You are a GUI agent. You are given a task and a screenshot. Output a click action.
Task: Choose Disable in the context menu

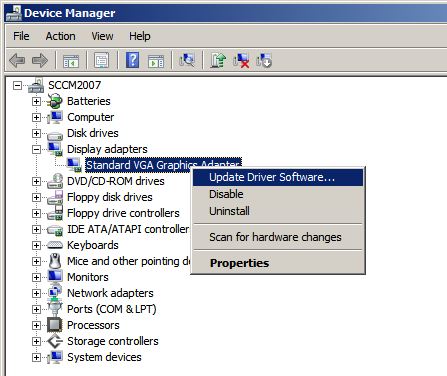click(x=278, y=194)
